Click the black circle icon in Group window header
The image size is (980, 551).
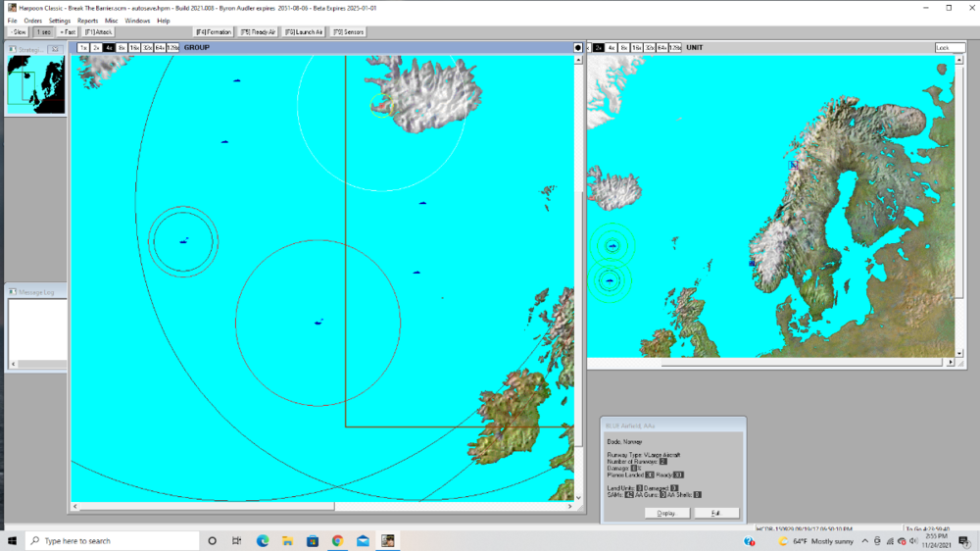click(x=578, y=47)
